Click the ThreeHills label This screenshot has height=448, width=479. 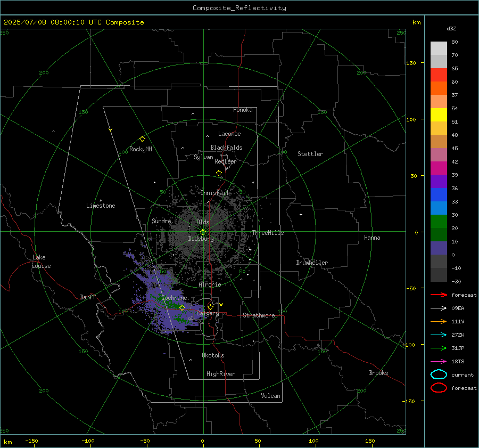point(268,233)
